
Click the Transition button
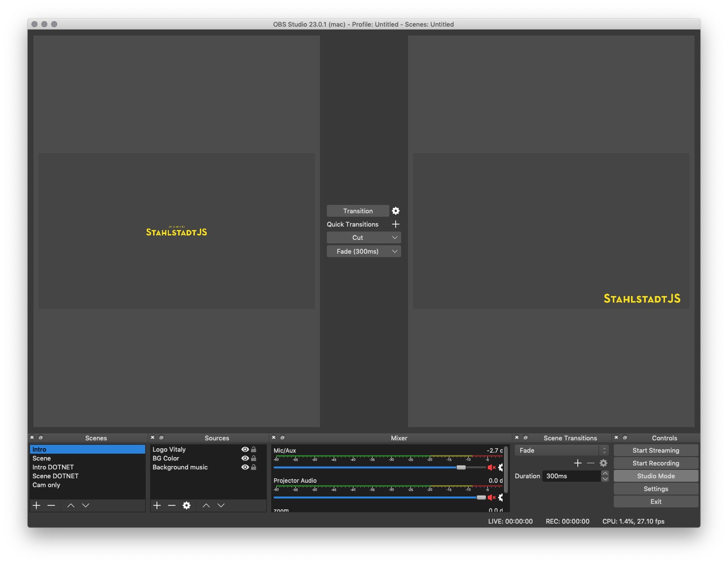tap(358, 211)
